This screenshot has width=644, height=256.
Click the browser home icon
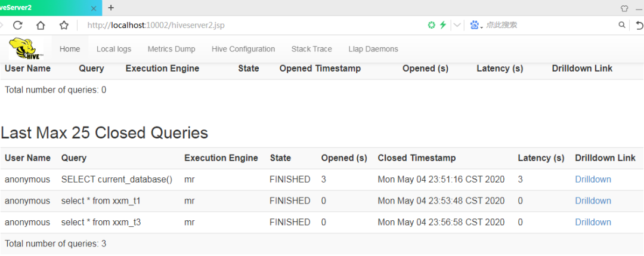pos(41,26)
